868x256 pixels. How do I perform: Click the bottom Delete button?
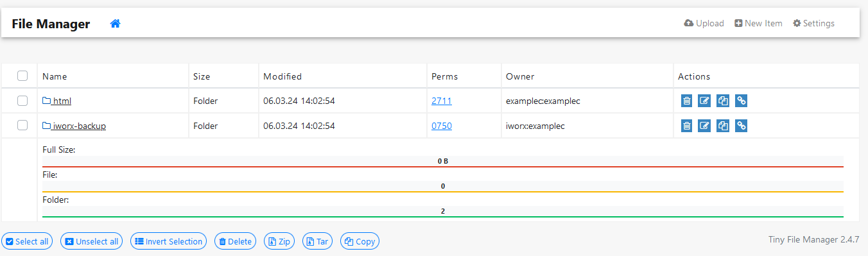click(235, 241)
